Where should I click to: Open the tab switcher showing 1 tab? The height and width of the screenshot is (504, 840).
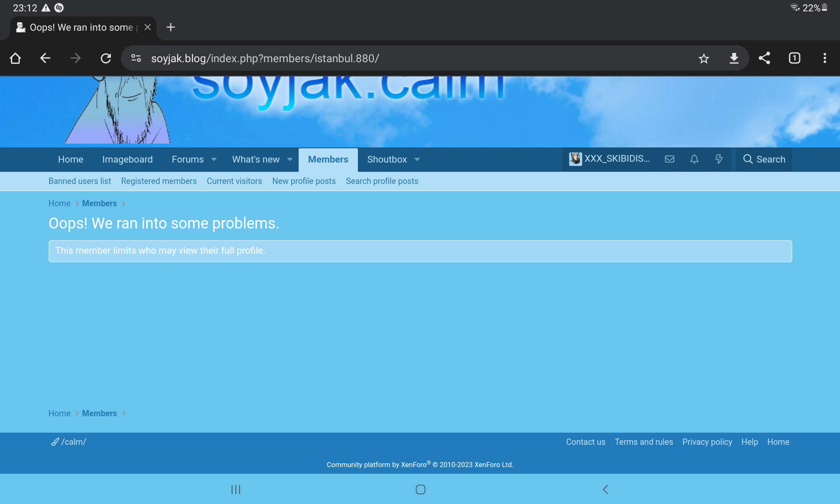point(795,58)
